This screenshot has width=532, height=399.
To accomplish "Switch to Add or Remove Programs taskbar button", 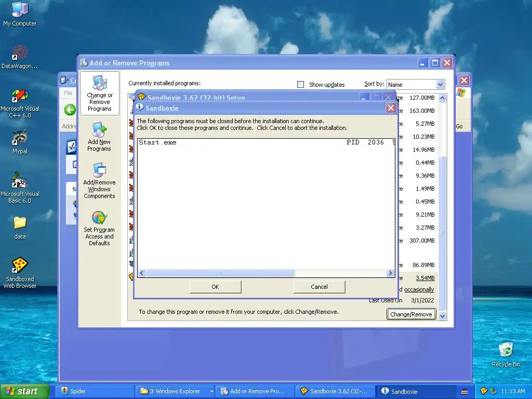I will pos(256,391).
